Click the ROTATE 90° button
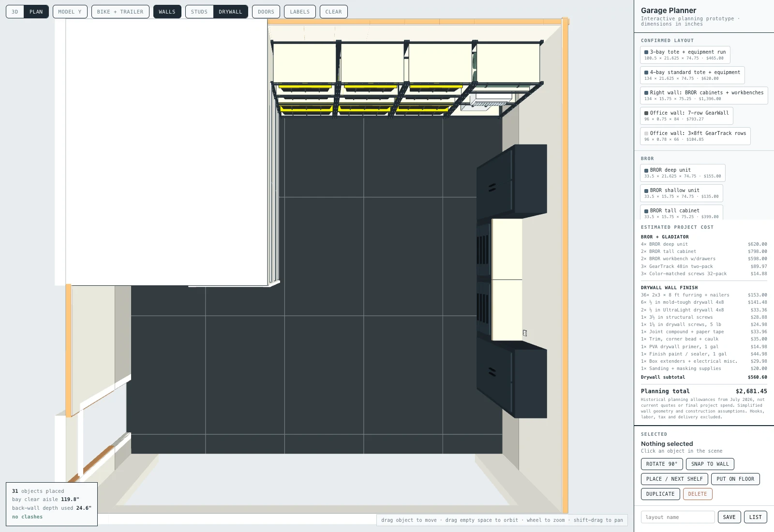This screenshot has height=532, width=774. click(662, 464)
